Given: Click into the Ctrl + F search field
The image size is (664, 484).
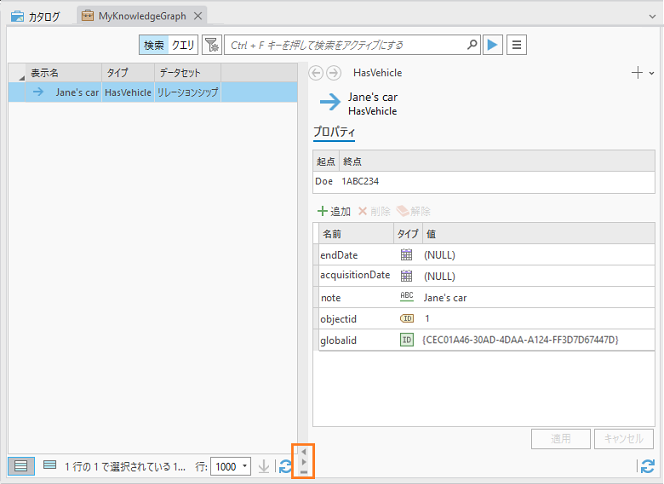Looking at the screenshot, I should 345,45.
